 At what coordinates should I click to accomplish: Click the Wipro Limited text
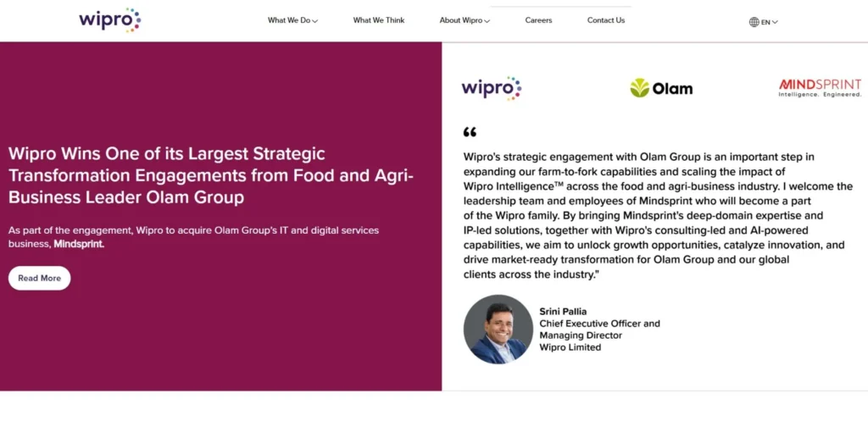(570, 347)
